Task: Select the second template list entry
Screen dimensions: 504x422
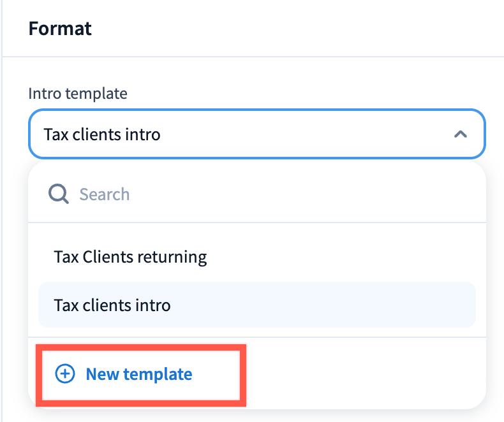Action: point(112,305)
